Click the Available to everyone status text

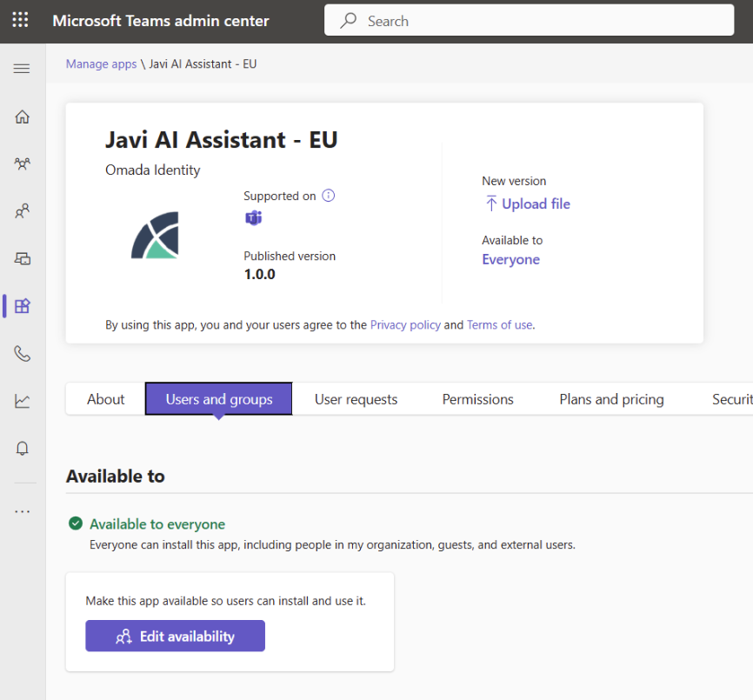(157, 523)
